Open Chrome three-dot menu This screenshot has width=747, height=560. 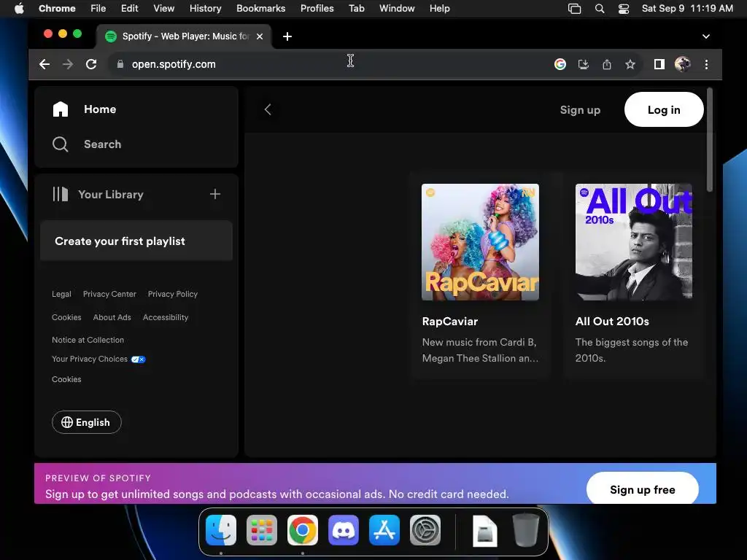pos(706,64)
